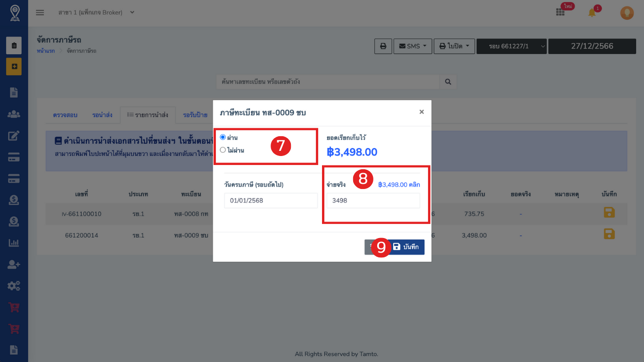Click the IV-661100010 number cell

pos(82,214)
